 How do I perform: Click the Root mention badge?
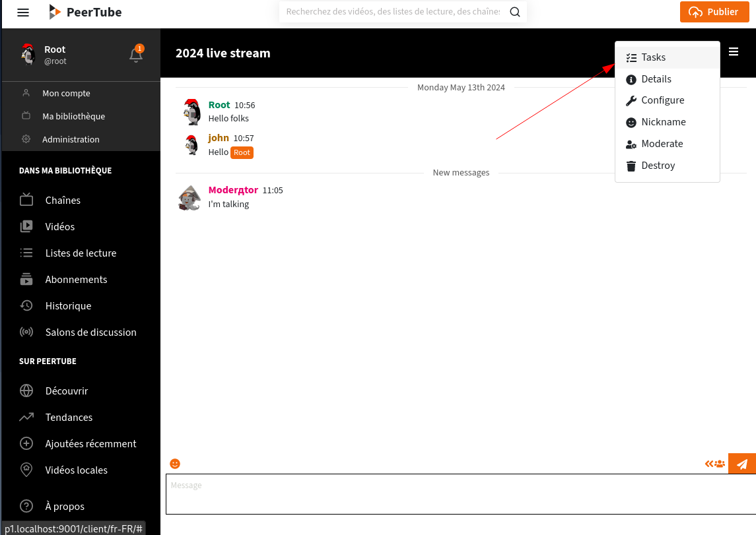pos(242,152)
